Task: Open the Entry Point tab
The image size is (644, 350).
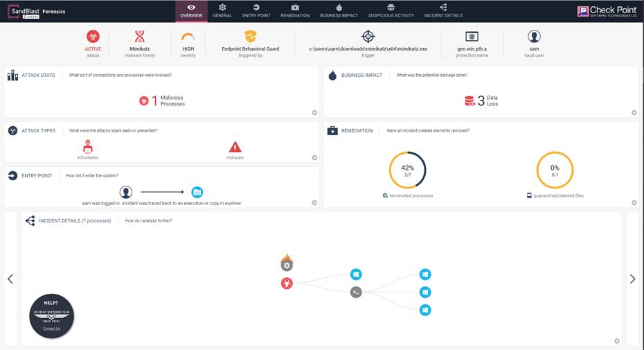Action: point(256,10)
